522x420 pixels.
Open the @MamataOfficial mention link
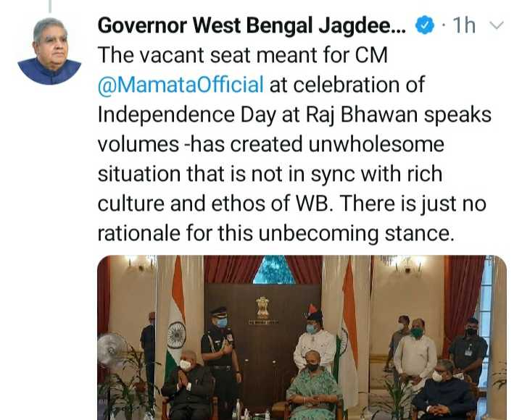coord(181,85)
